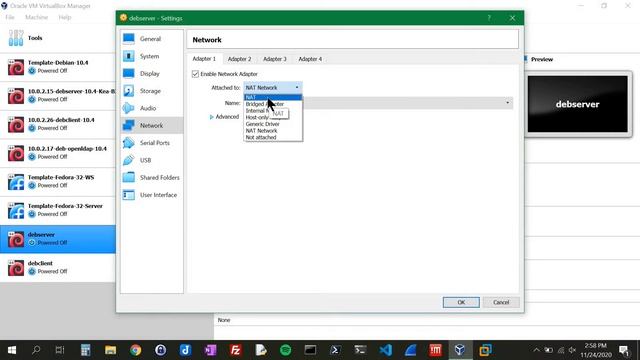Expand the Advanced section
640x360 pixels.
(x=224, y=117)
